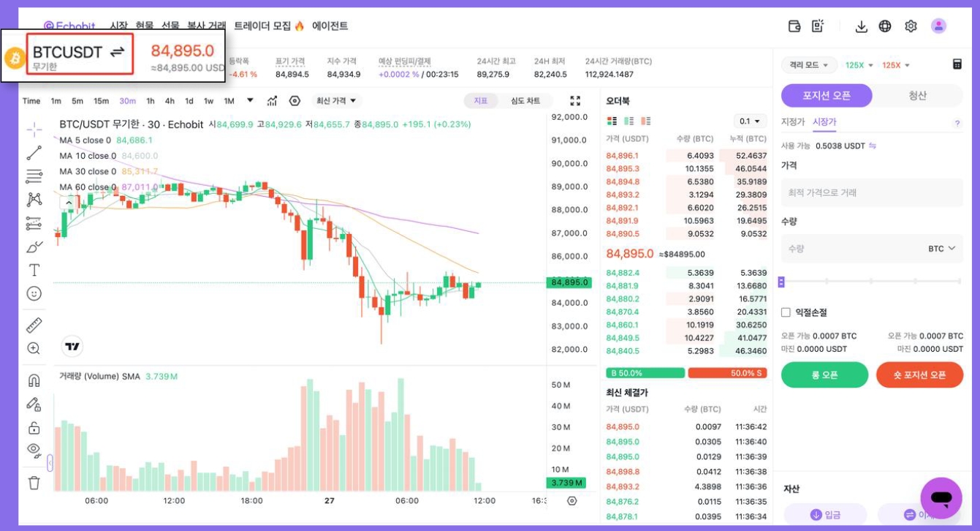Click the 숏 포지션 오픈 button

tap(919, 374)
